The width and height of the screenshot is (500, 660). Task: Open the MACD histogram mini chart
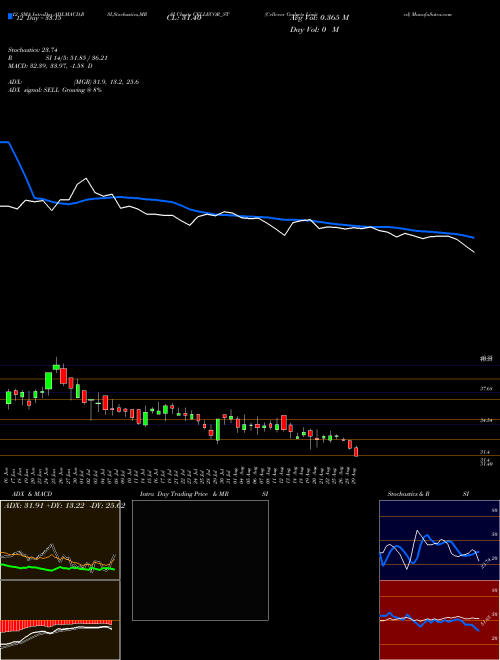pyautogui.click(x=60, y=620)
